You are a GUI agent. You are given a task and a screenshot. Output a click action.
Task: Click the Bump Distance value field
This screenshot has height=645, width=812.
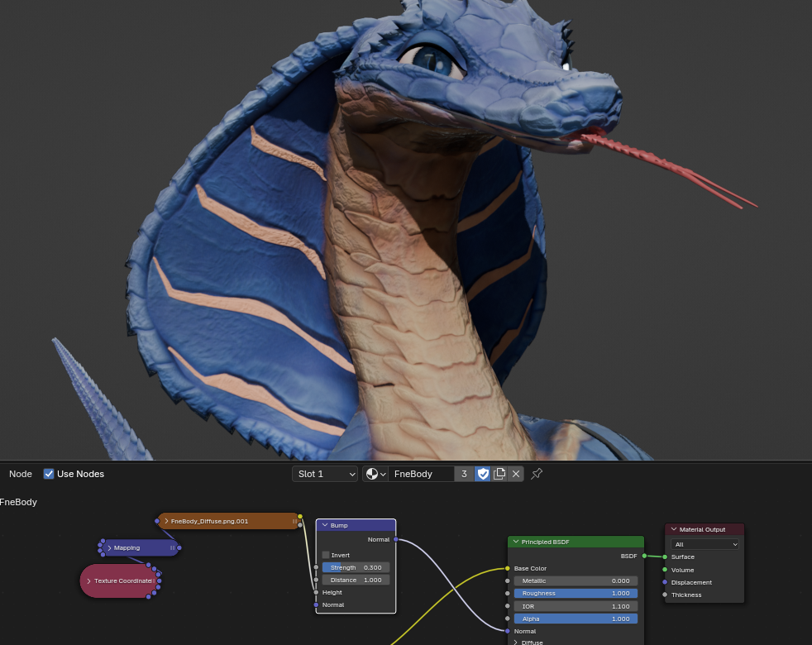pos(356,580)
